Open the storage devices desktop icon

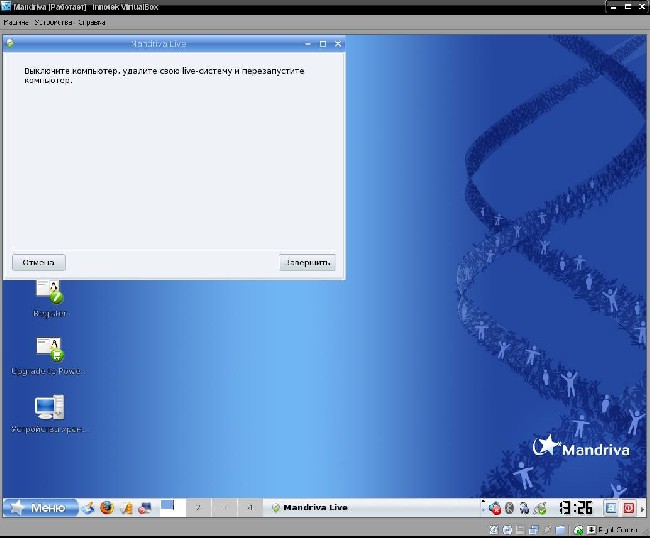[49, 414]
